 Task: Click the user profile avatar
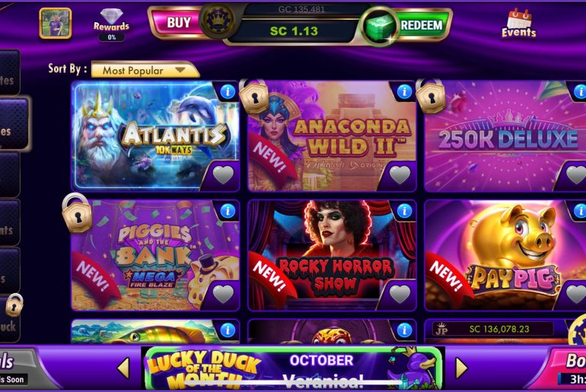click(56, 23)
